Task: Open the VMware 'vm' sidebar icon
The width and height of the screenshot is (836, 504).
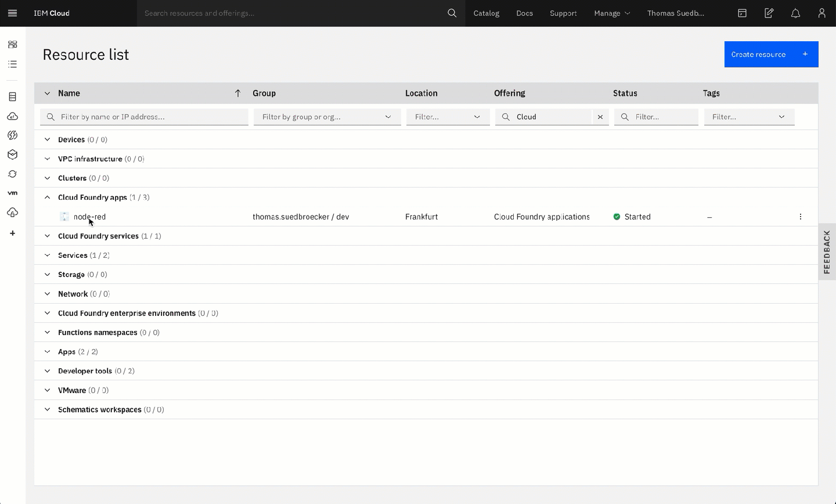Action: (12, 193)
